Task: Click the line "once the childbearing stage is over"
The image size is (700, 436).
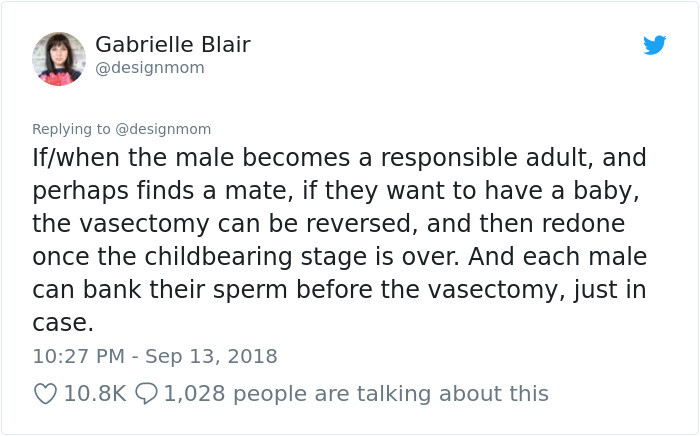Action: coord(339,256)
